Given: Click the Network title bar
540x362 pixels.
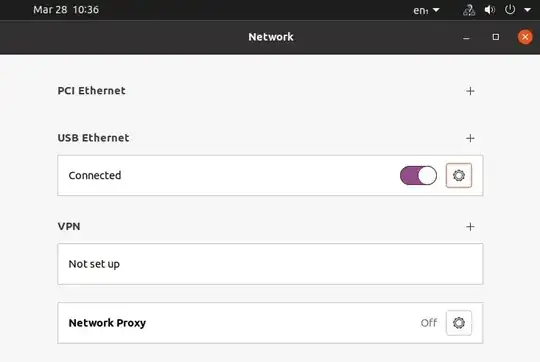Looking at the screenshot, I should pyautogui.click(x=270, y=37).
